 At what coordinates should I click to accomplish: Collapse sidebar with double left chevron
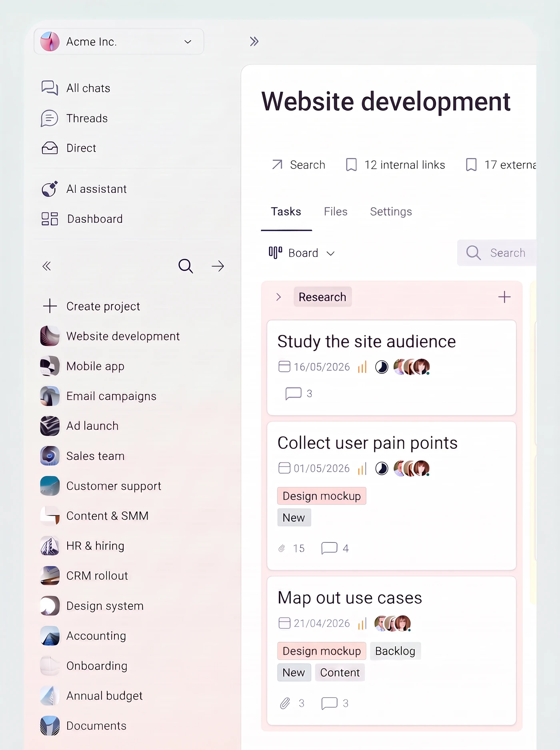(x=47, y=266)
